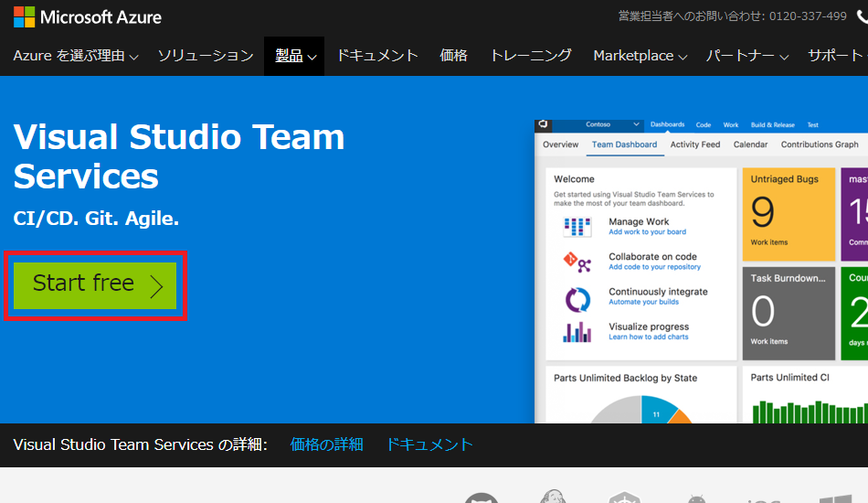Image resolution: width=868 pixels, height=503 pixels.
Task: Open the Manage Work board icon
Action: point(577,226)
